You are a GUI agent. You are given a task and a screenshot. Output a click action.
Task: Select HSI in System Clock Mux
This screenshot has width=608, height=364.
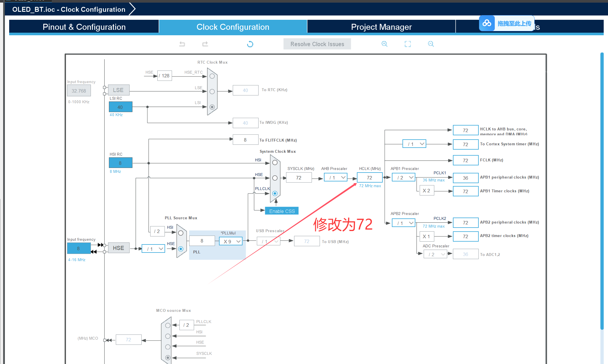275,163
